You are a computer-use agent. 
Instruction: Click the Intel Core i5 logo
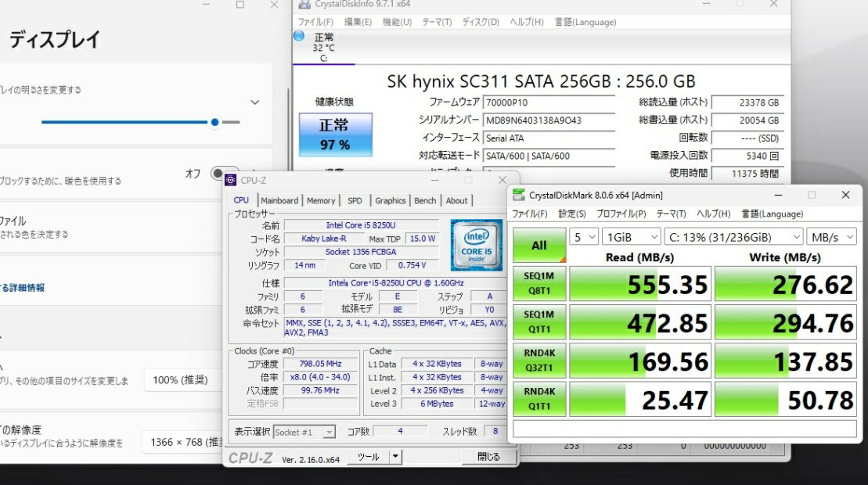[x=475, y=245]
